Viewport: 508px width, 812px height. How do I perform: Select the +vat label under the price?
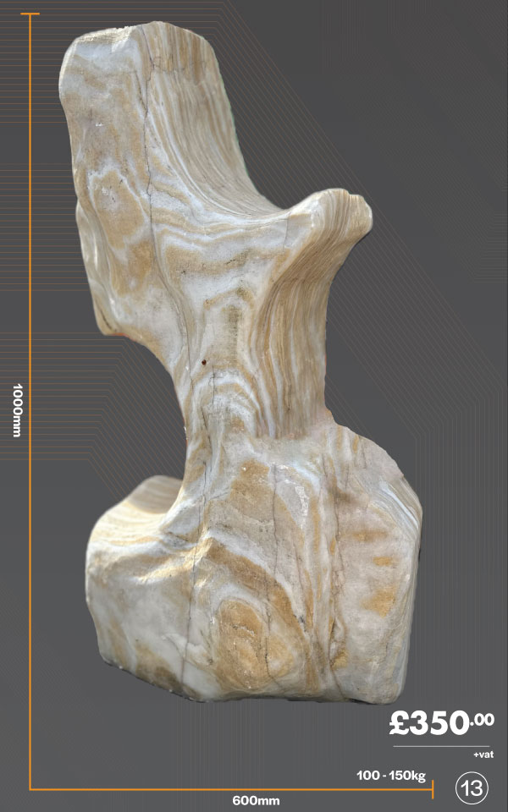[x=483, y=754]
